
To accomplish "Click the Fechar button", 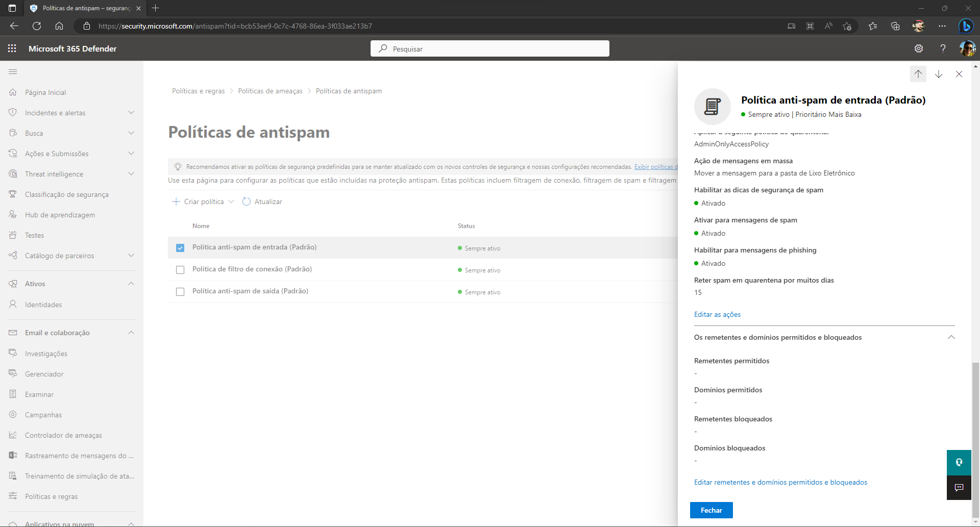I will coord(712,510).
